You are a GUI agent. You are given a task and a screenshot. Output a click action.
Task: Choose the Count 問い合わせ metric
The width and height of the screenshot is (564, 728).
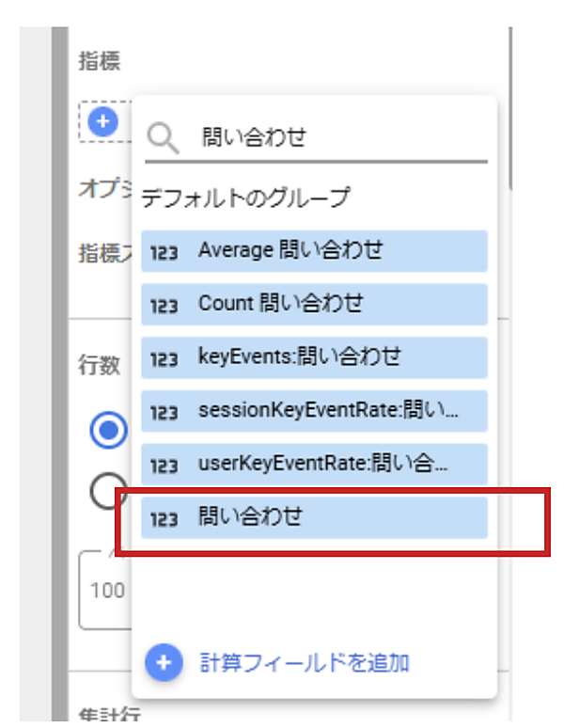(281, 304)
